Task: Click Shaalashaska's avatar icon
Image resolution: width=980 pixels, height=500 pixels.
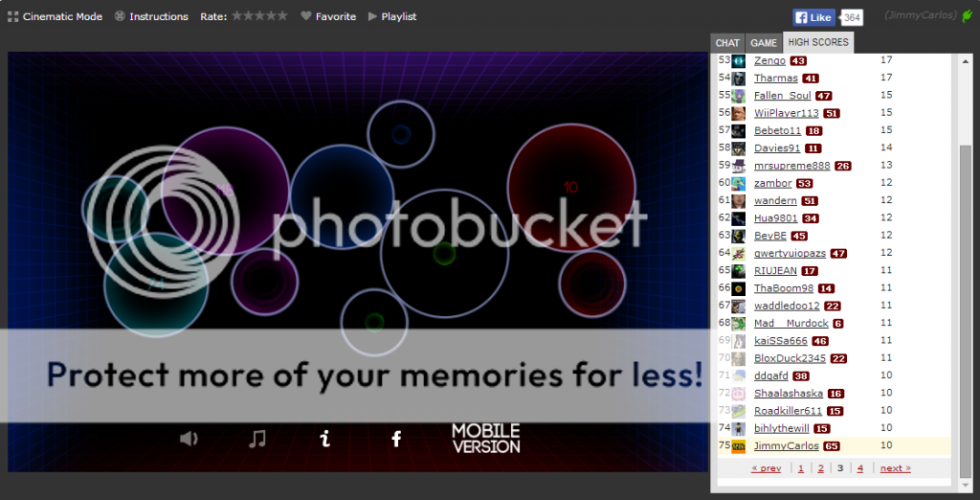Action: click(x=738, y=395)
